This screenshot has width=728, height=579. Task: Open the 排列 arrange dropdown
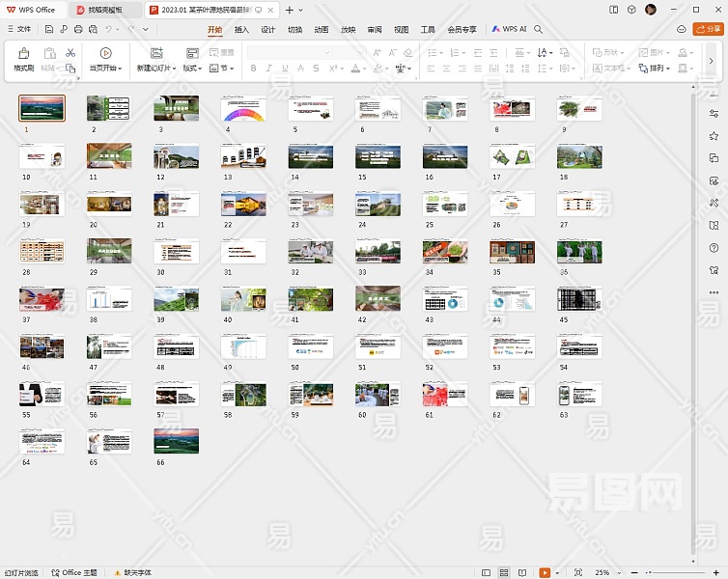point(658,69)
